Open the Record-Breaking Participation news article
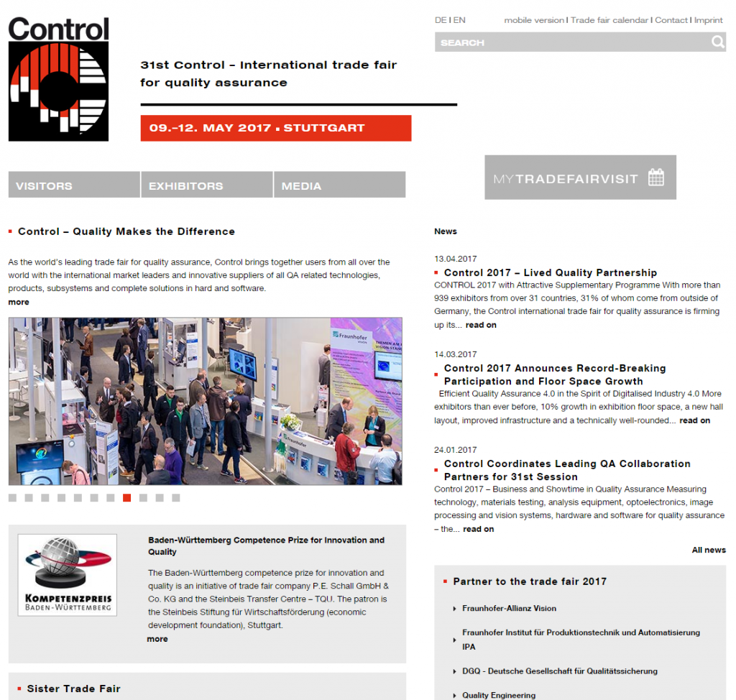Screen dimensions: 736x700 tap(555, 374)
